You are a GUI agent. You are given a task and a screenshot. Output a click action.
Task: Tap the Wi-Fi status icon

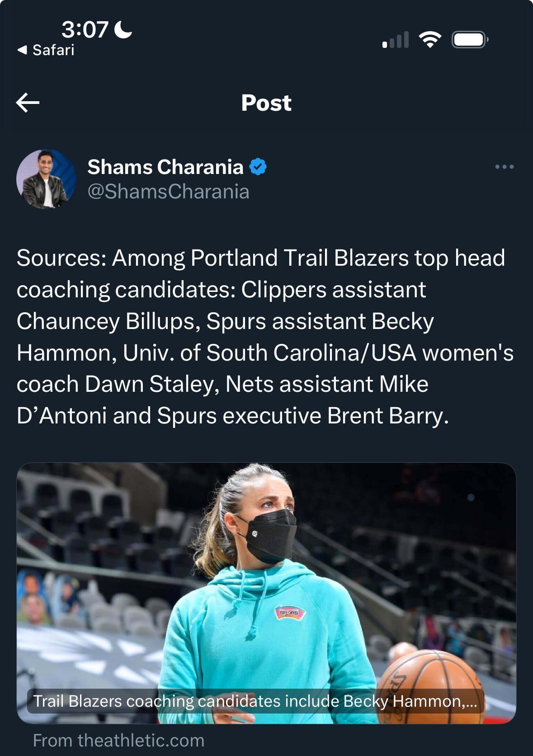pos(430,40)
